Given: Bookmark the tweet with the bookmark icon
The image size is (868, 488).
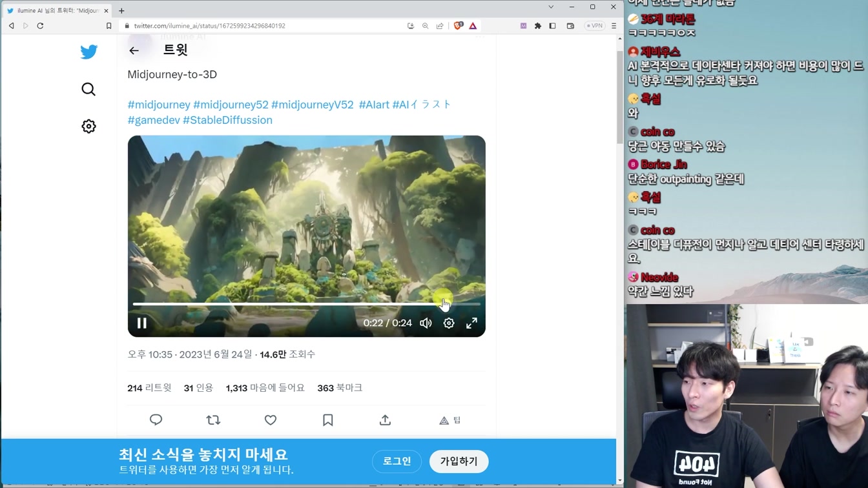Looking at the screenshot, I should point(328,420).
